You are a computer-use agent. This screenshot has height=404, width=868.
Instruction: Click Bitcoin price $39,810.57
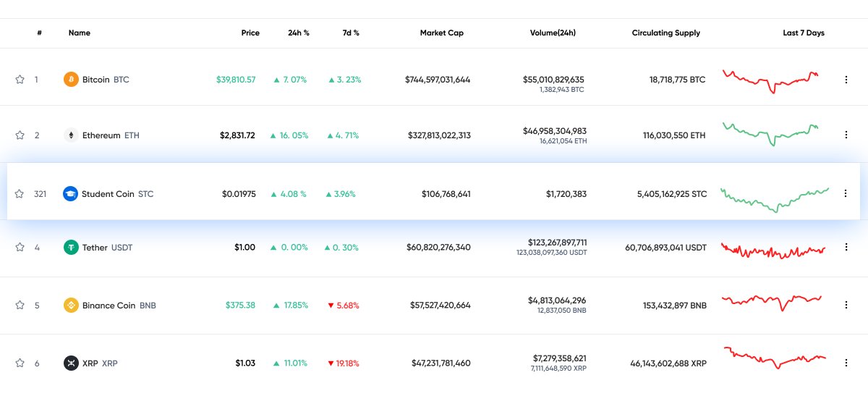click(236, 80)
